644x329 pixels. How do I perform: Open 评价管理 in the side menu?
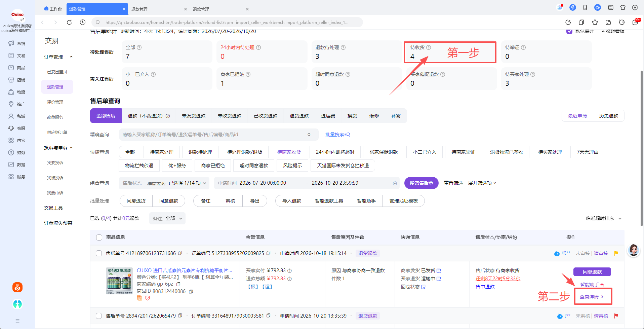coord(55,102)
